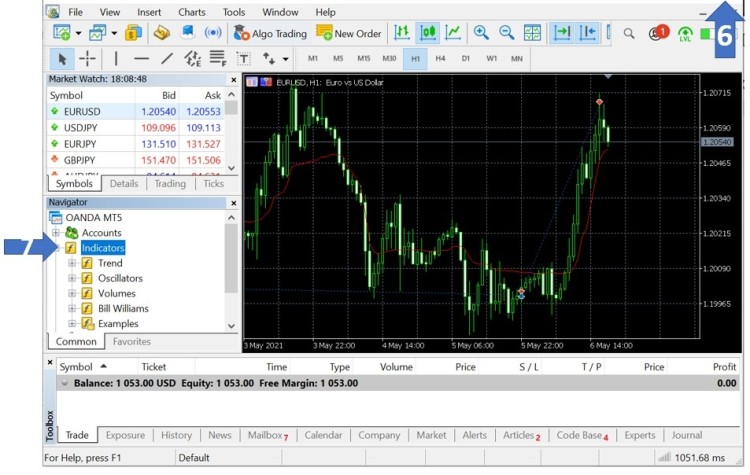
Task: Select the H4 timeframe
Action: pyautogui.click(x=440, y=58)
